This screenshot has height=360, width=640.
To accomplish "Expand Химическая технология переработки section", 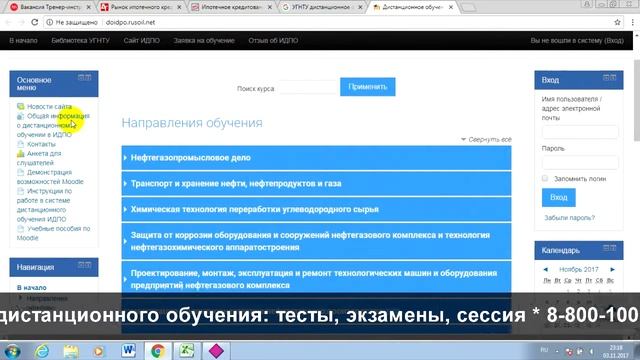I will point(316,209).
